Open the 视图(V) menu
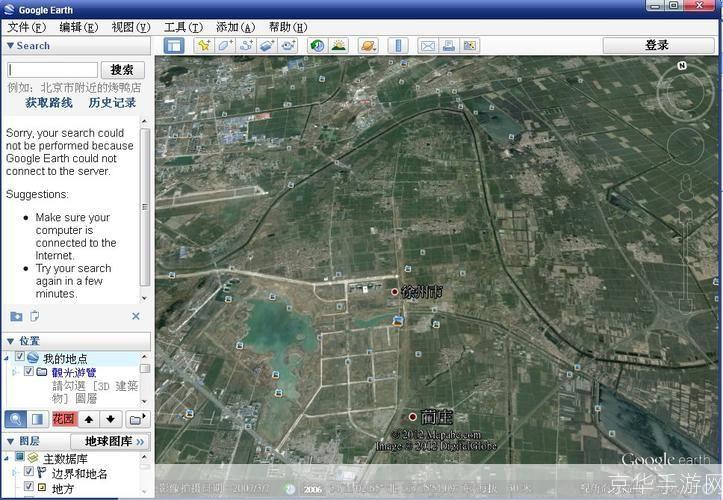 [131, 27]
